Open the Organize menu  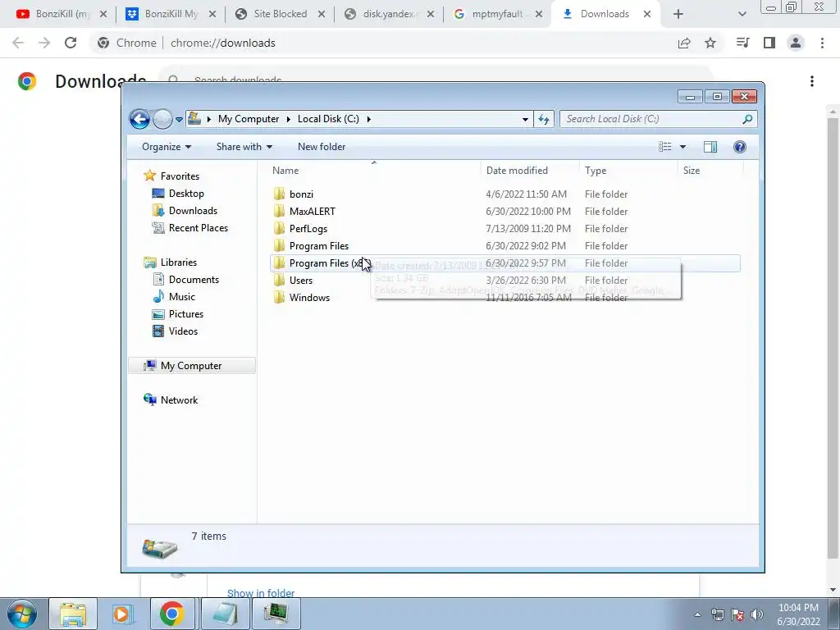pos(166,147)
